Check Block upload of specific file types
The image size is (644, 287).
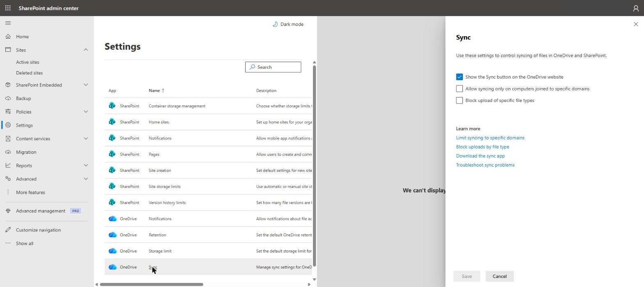(459, 100)
